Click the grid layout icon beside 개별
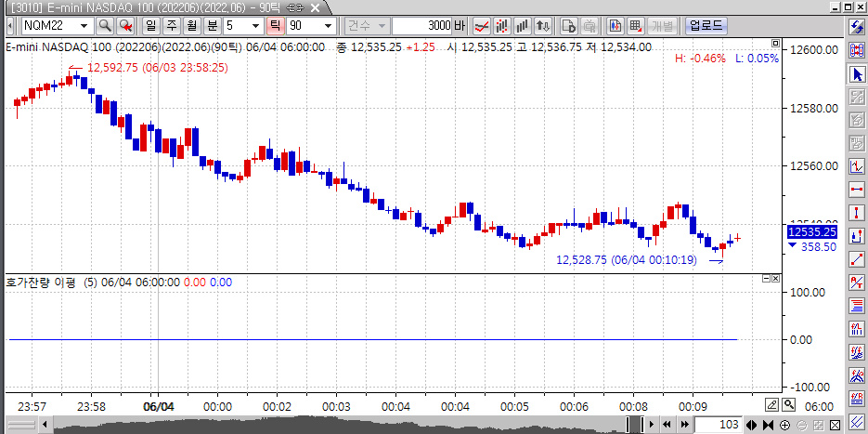868x434 pixels. click(635, 25)
